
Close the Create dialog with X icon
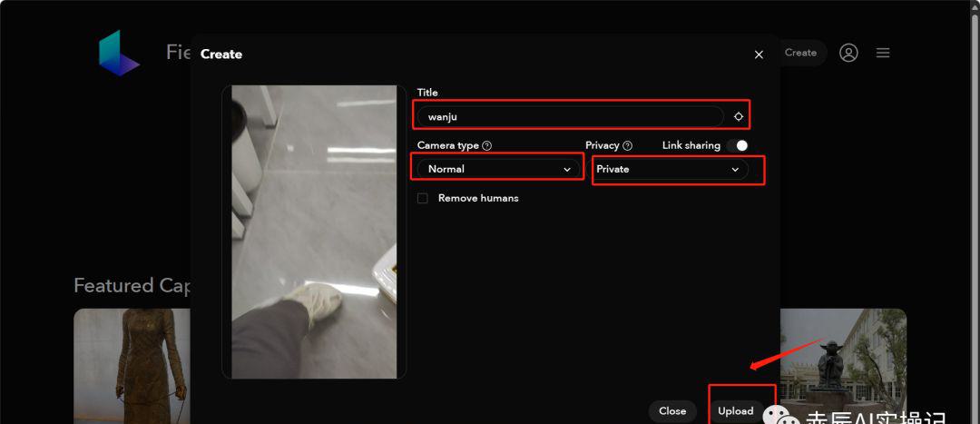tap(759, 54)
